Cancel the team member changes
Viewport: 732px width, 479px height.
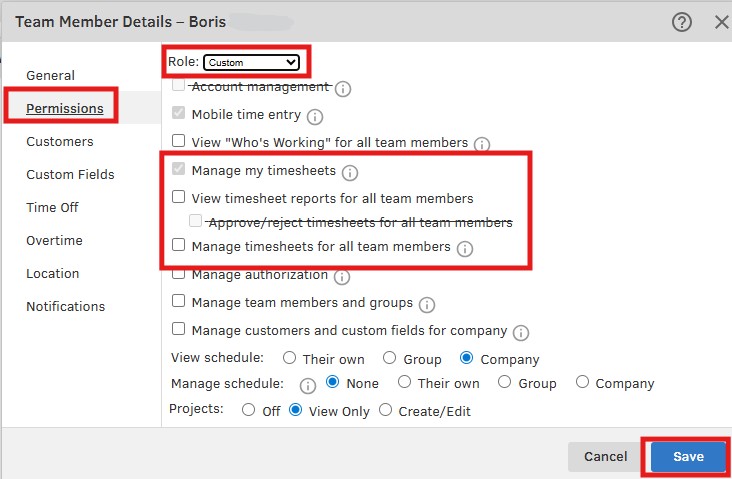(x=605, y=457)
